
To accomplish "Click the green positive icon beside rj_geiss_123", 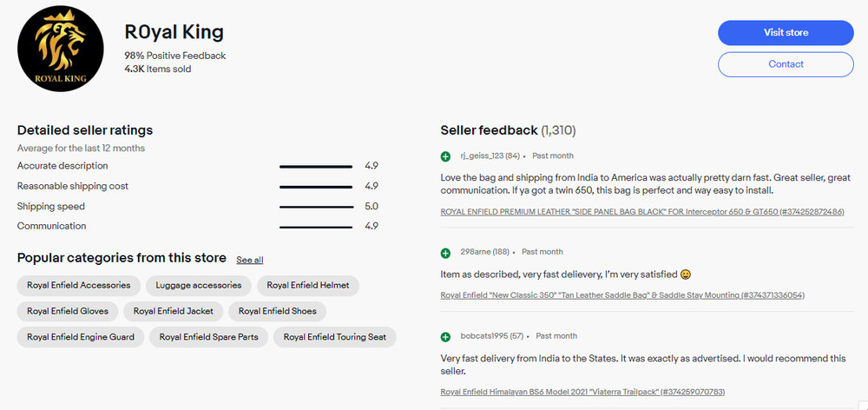I will [x=446, y=156].
